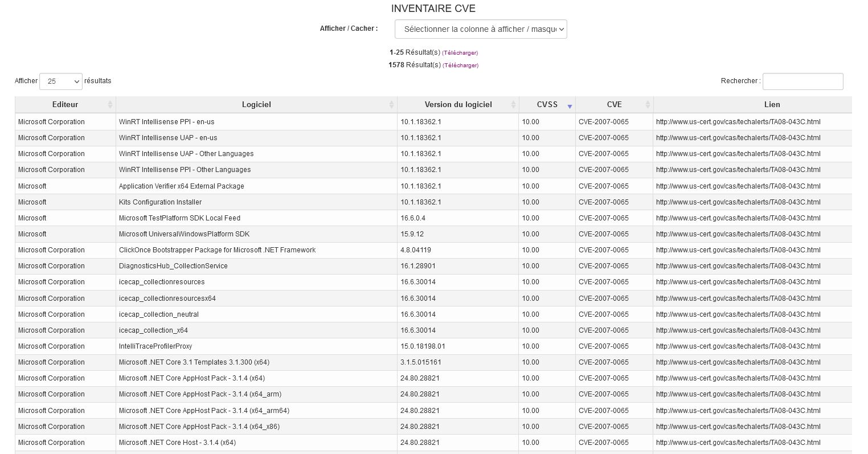Select '.NET Core AppHost Pack - 3.1.4 (x64_arm64)' cell
This screenshot has width=868, height=454.
pos(256,411)
